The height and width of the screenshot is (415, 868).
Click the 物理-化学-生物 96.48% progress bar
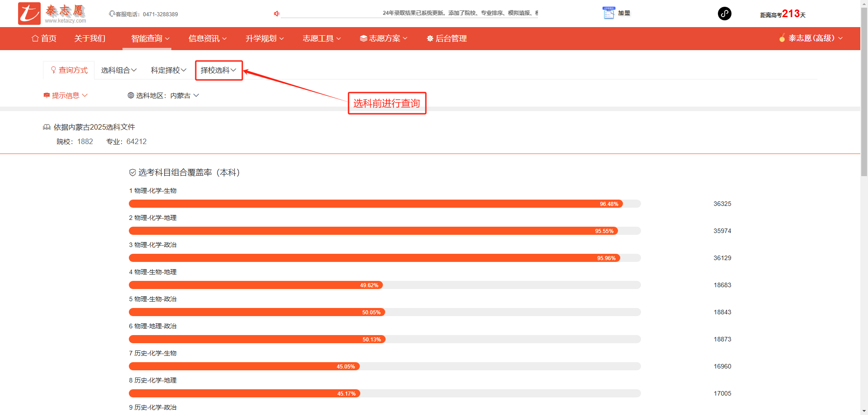(x=375, y=204)
